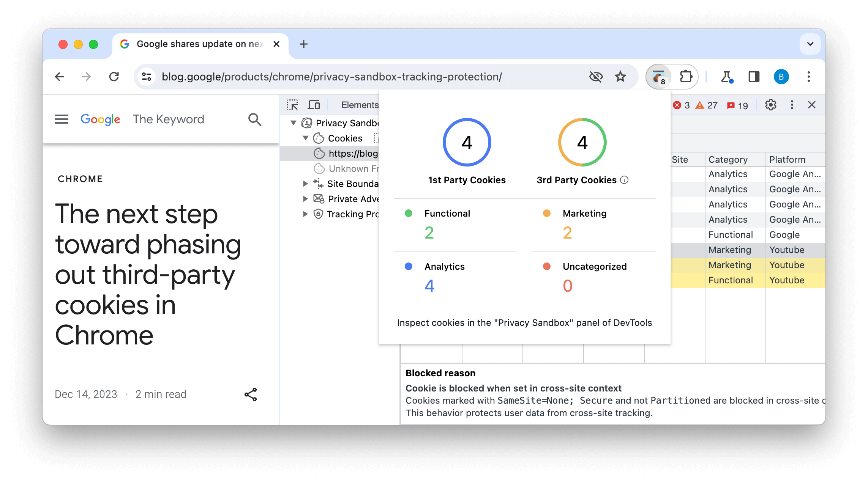Viewport: 868px width, 481px height.
Task: Click the DevTools more options menu
Action: (793, 105)
